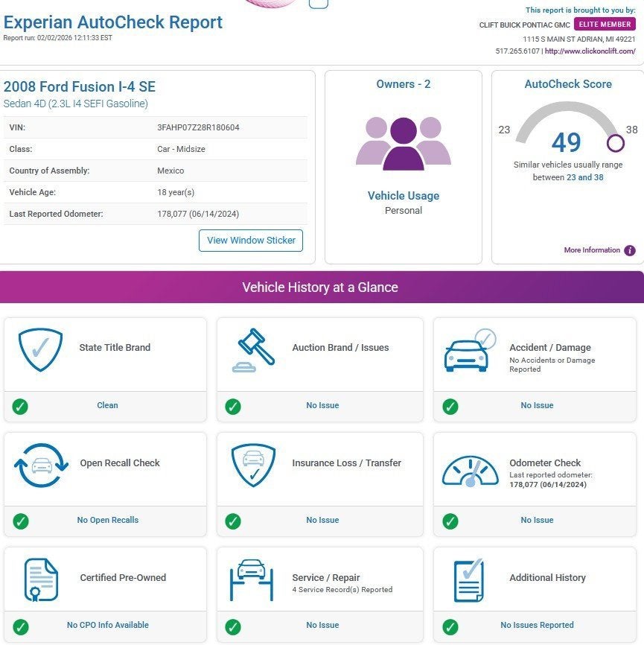This screenshot has width=644, height=645.
Task: Click the Additional History document icon
Action: (469, 579)
